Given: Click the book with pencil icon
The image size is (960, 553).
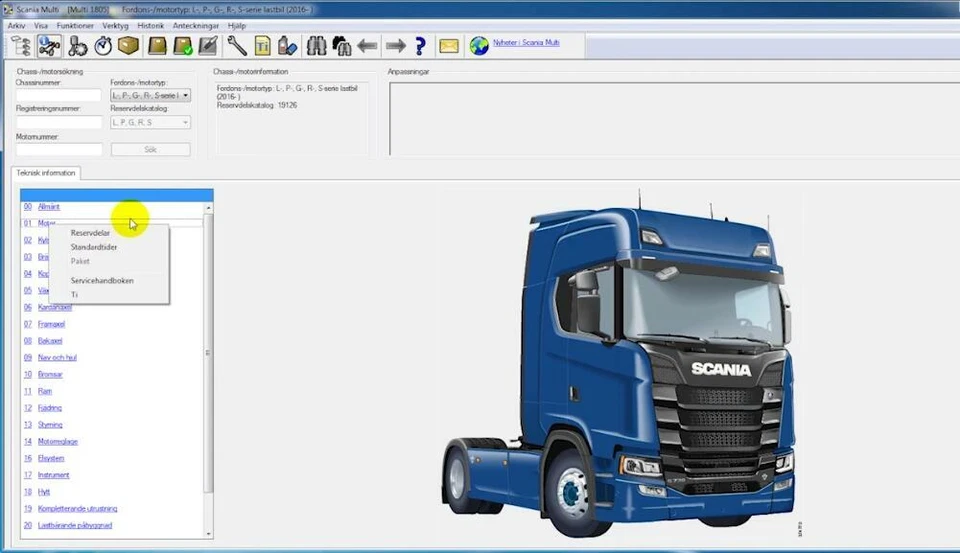Looking at the screenshot, I should [x=208, y=46].
